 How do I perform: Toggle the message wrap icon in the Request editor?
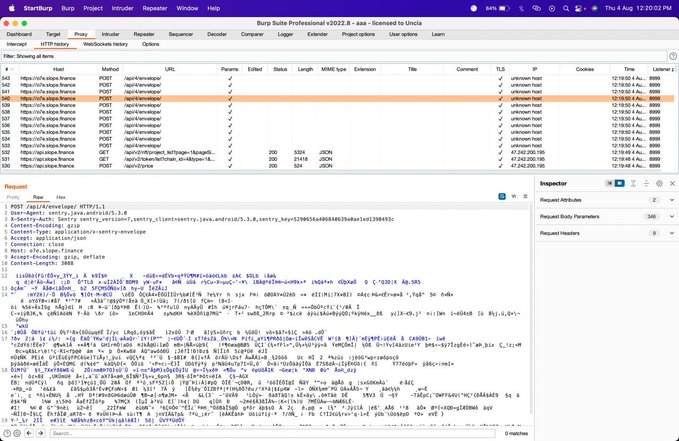(x=502, y=196)
